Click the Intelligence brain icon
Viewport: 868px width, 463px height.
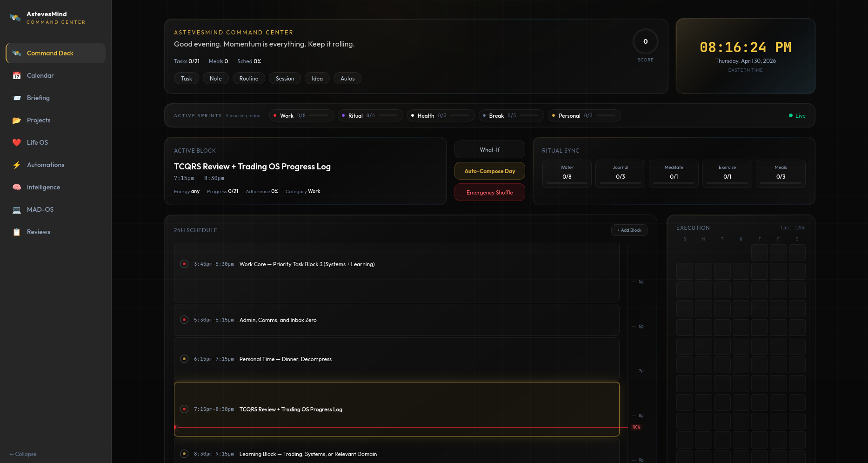tap(17, 187)
